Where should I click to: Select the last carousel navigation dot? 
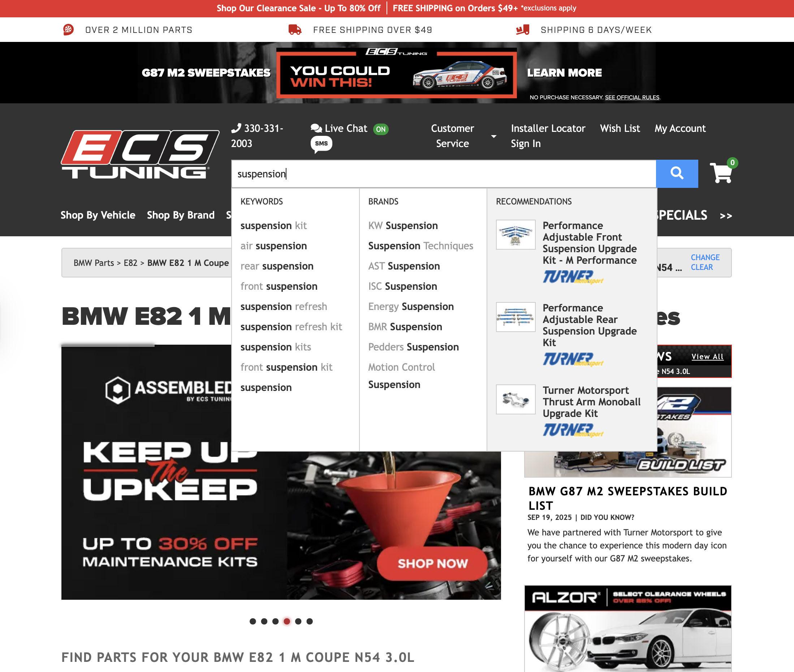[x=309, y=621]
